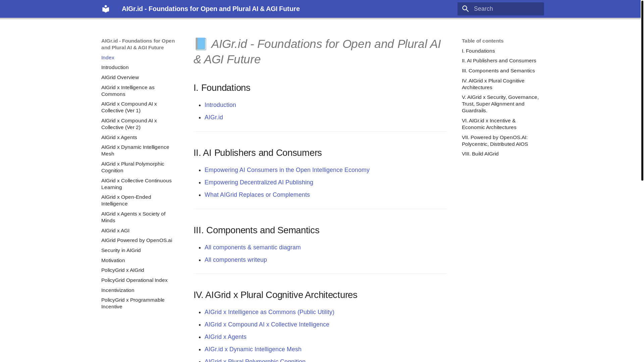The image size is (644, 362).
Task: Open Empowering Decentralized AI Publishing link
Action: 259,182
